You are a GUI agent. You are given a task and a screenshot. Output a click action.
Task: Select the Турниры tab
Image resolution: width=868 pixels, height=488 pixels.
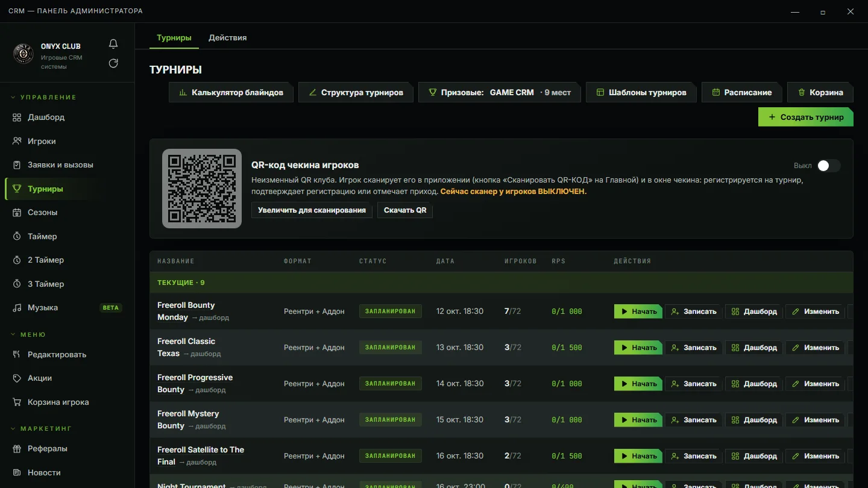coord(174,37)
